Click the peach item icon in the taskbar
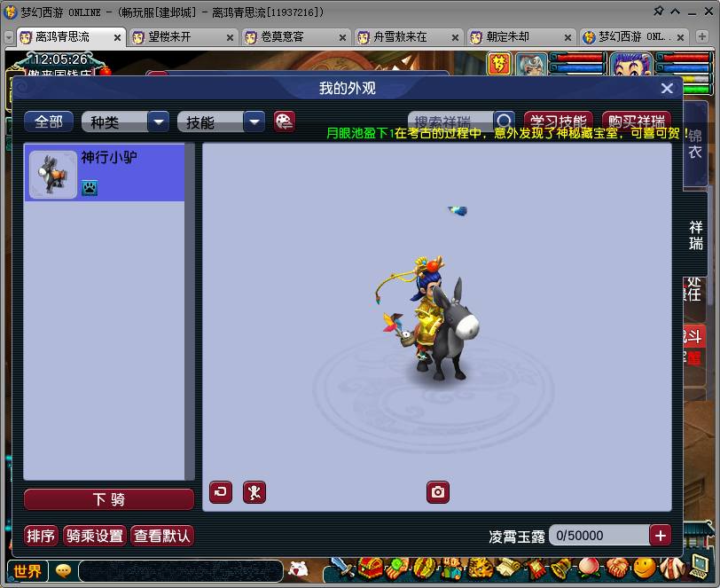Viewport: 720px width, 588px height. coord(588,570)
